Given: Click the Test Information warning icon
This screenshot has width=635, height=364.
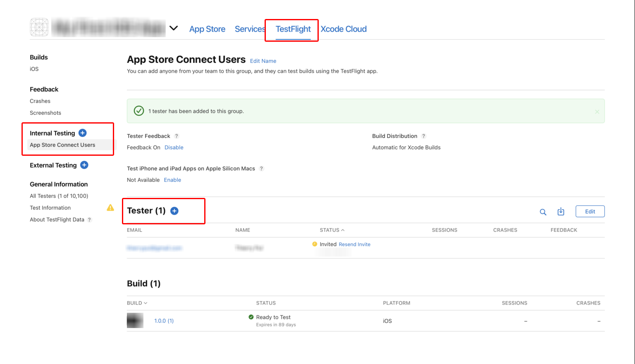Looking at the screenshot, I should point(110,207).
